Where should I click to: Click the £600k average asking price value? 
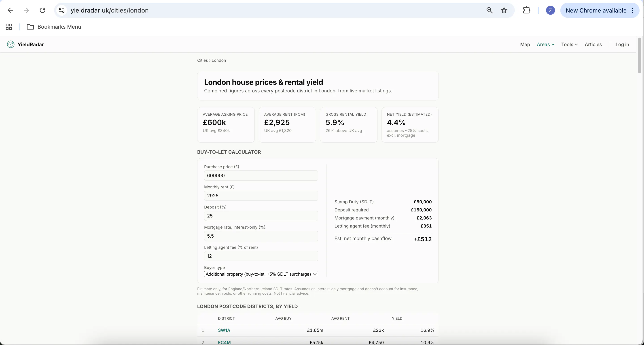click(x=214, y=123)
